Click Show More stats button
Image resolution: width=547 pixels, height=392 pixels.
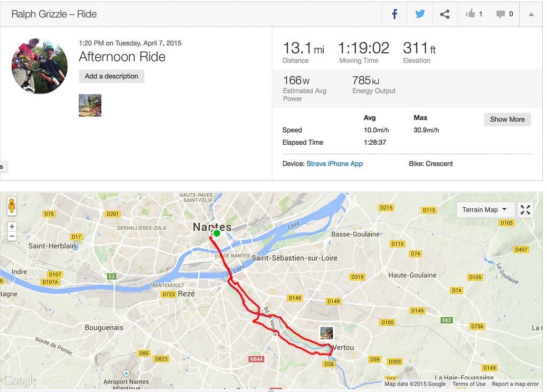pyautogui.click(x=507, y=119)
